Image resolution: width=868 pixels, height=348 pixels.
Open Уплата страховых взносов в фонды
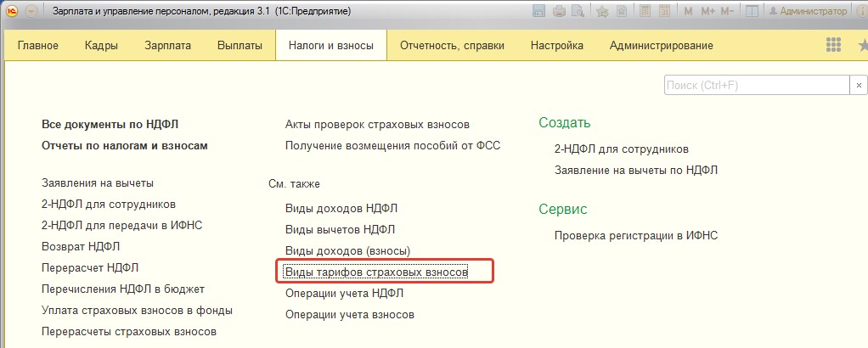click(137, 311)
